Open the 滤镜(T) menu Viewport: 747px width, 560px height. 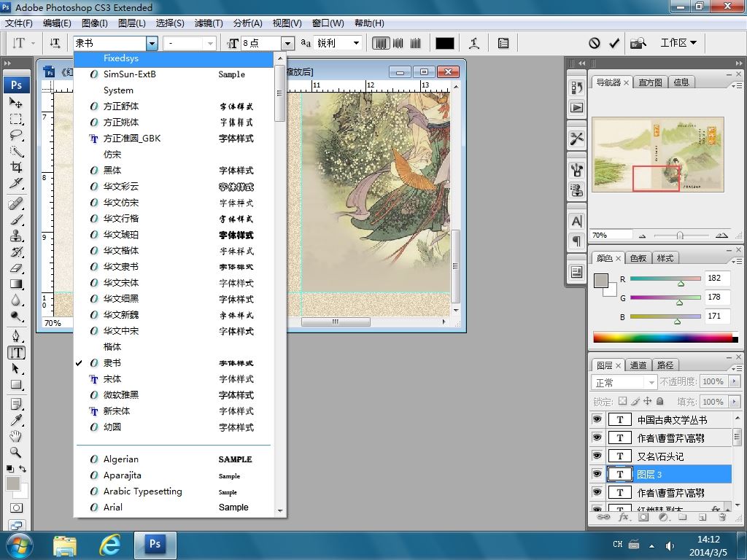[x=209, y=23]
